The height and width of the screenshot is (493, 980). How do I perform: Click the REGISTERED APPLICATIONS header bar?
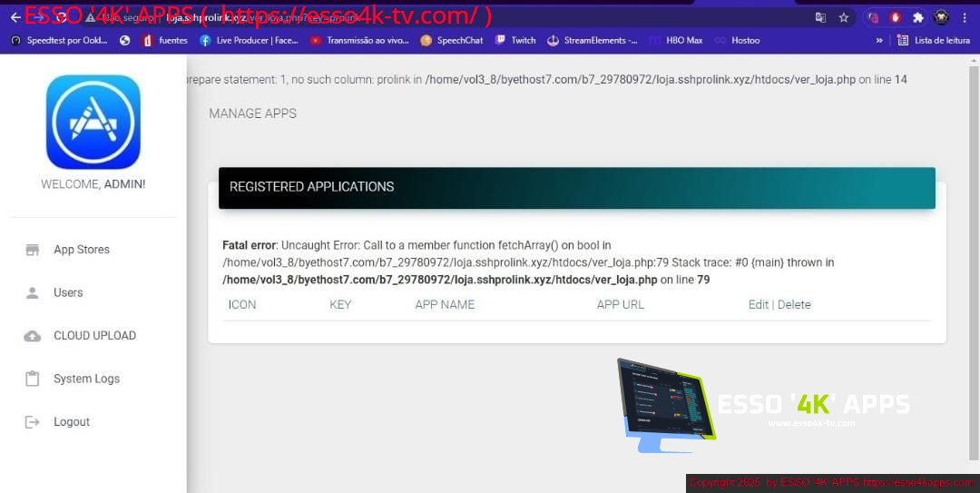pos(577,188)
